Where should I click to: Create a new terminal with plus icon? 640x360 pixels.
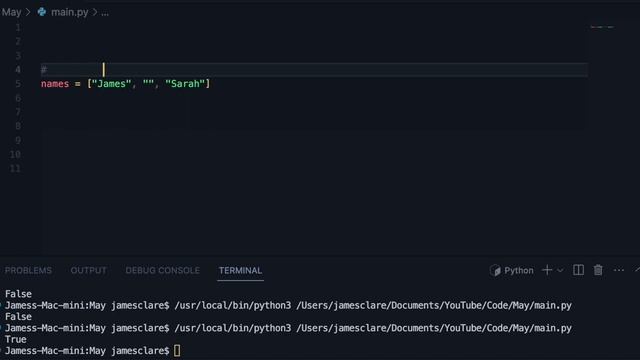(x=547, y=270)
